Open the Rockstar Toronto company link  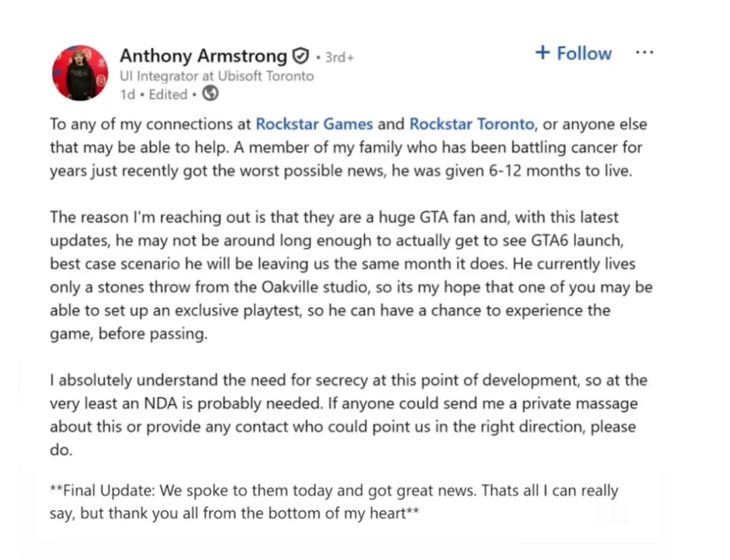[472, 124]
